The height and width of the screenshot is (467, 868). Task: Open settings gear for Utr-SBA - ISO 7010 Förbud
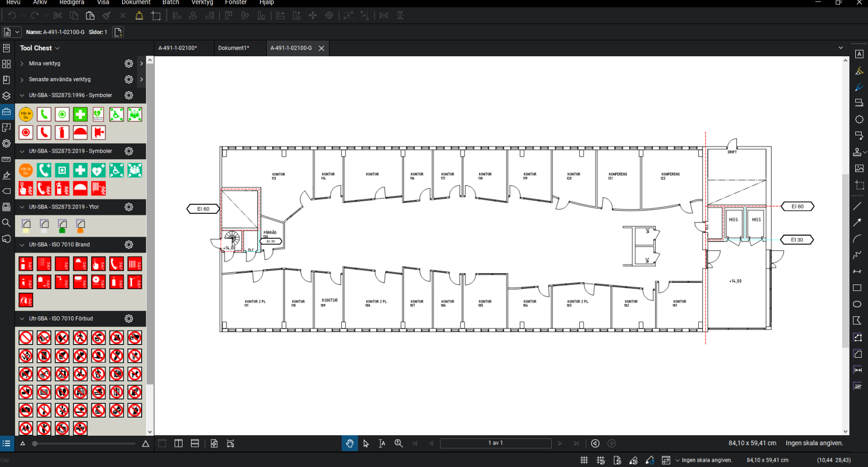tap(128, 318)
